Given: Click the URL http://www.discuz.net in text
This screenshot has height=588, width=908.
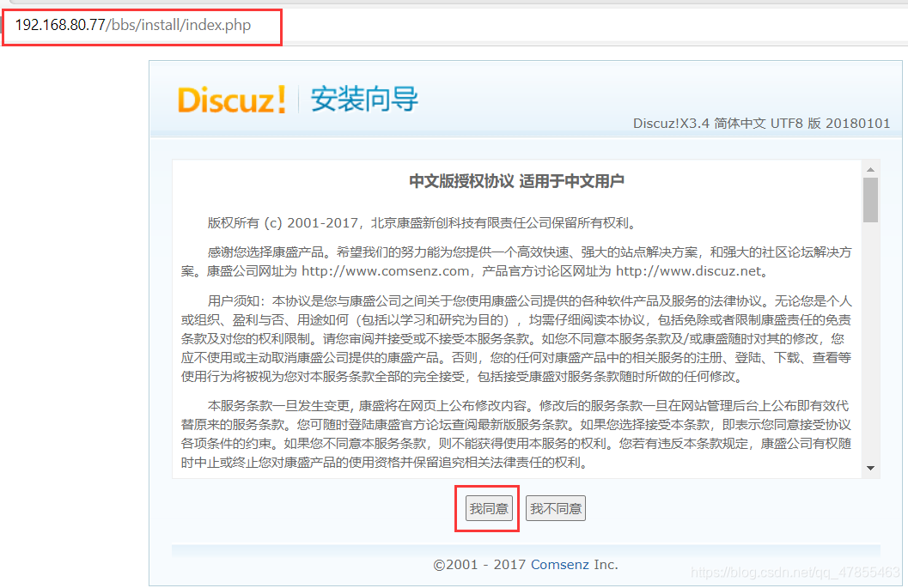Looking at the screenshot, I should click(x=689, y=271).
